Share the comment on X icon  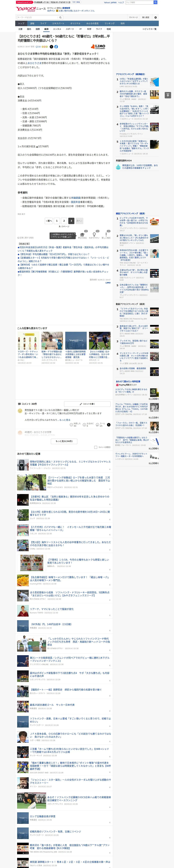click(x=108, y=425)
